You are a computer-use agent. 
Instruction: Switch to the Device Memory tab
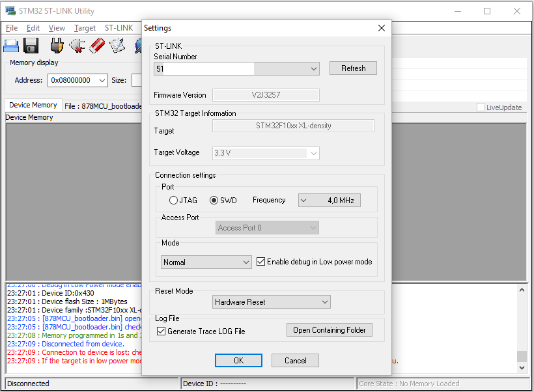coord(33,105)
